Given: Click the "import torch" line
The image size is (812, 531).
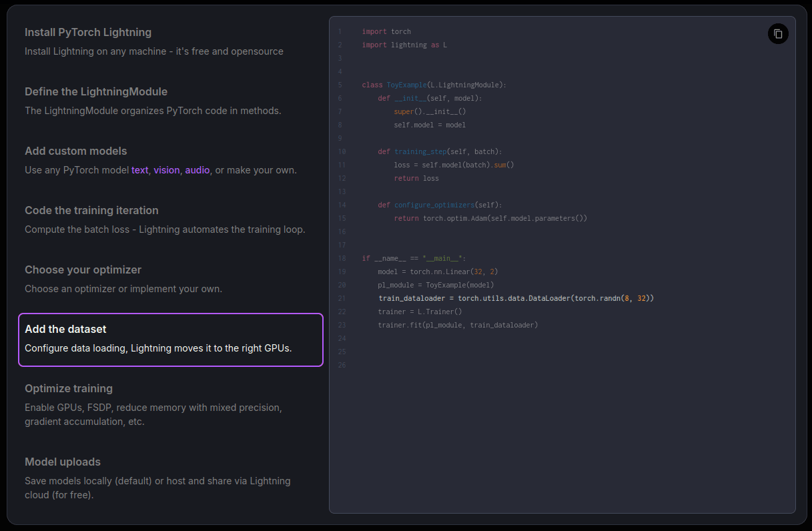Looking at the screenshot, I should [387, 31].
